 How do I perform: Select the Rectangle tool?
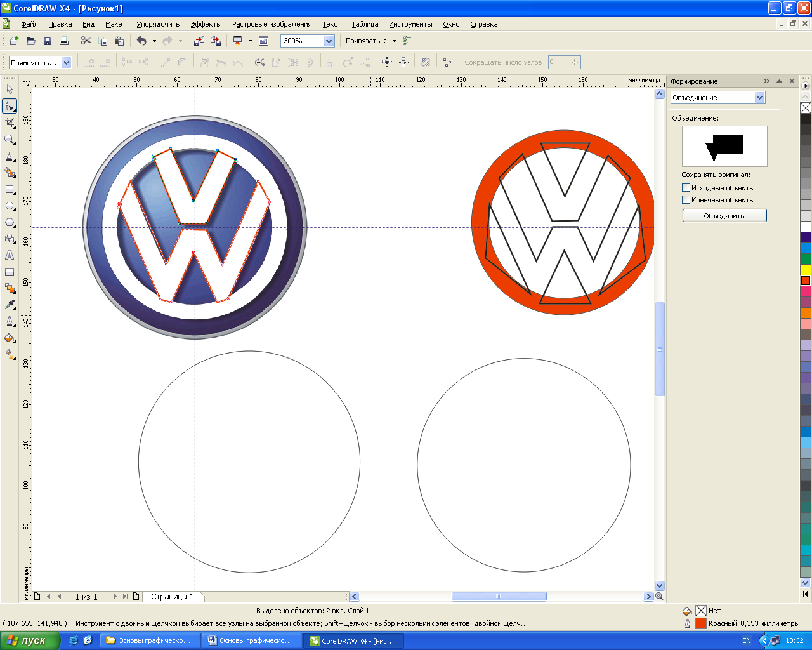coord(10,189)
